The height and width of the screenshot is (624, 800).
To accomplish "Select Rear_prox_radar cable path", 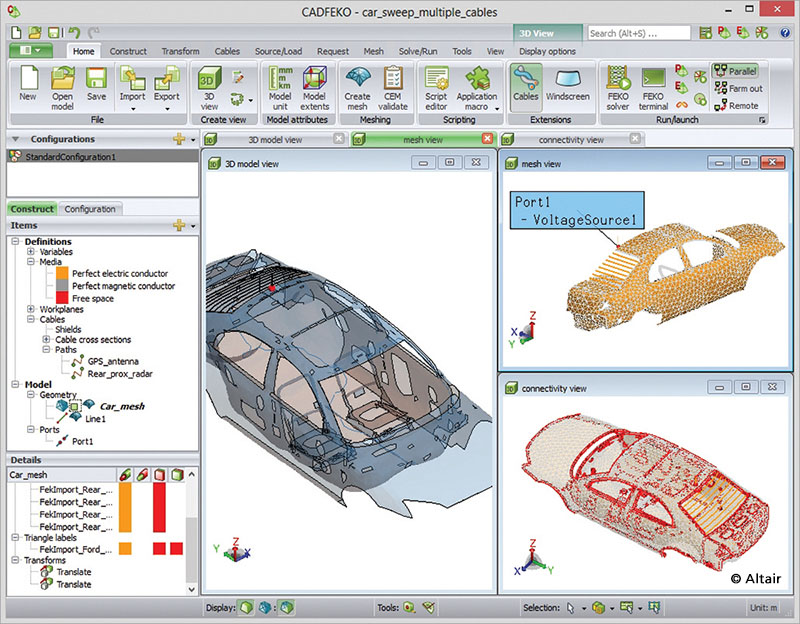I will [120, 373].
